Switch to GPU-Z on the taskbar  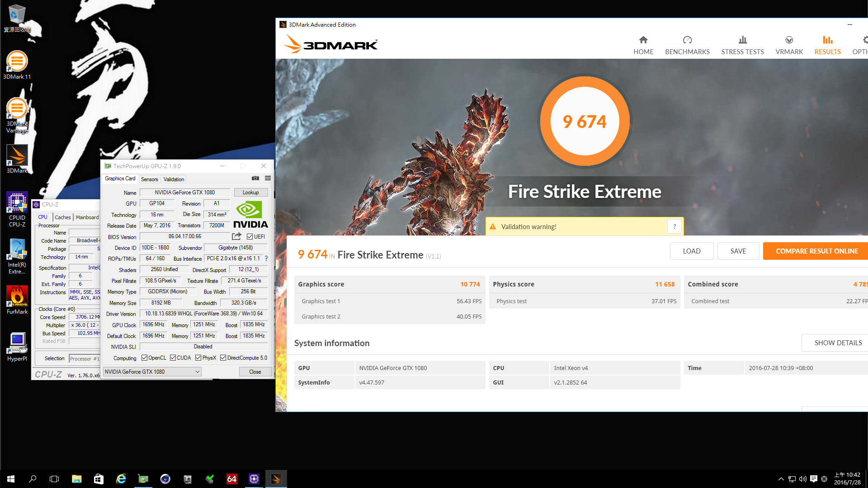[x=143, y=479]
